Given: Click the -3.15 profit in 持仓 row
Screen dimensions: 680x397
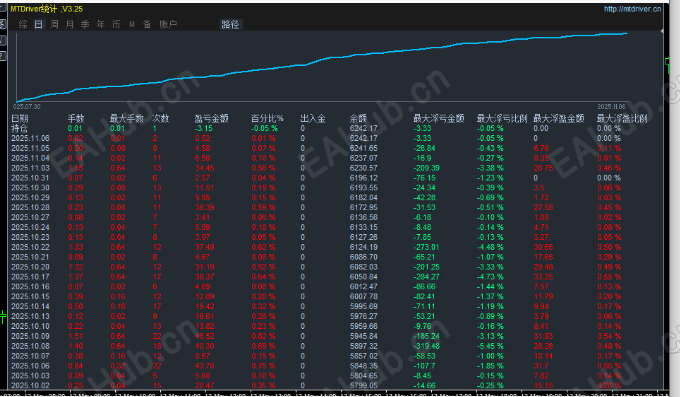Looking at the screenshot, I should coord(203,128).
